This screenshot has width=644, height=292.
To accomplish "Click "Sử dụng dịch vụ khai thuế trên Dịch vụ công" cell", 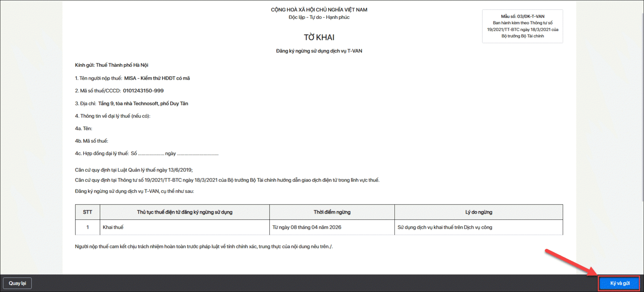I will click(x=479, y=227).
